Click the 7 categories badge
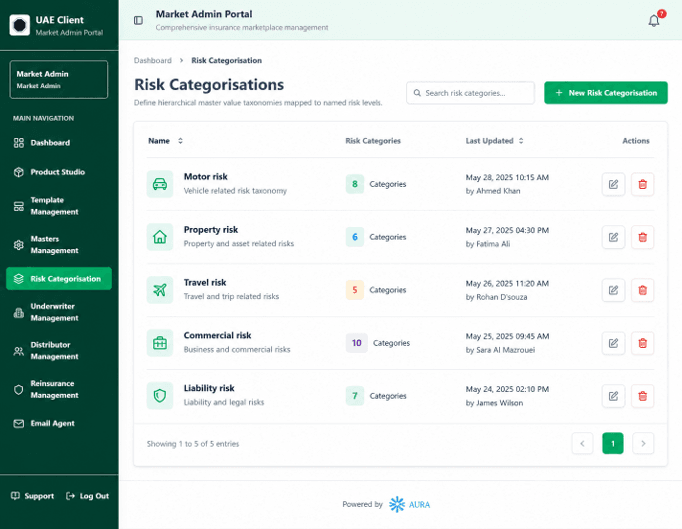Image resolution: width=682 pixels, height=529 pixels. pyautogui.click(x=355, y=395)
